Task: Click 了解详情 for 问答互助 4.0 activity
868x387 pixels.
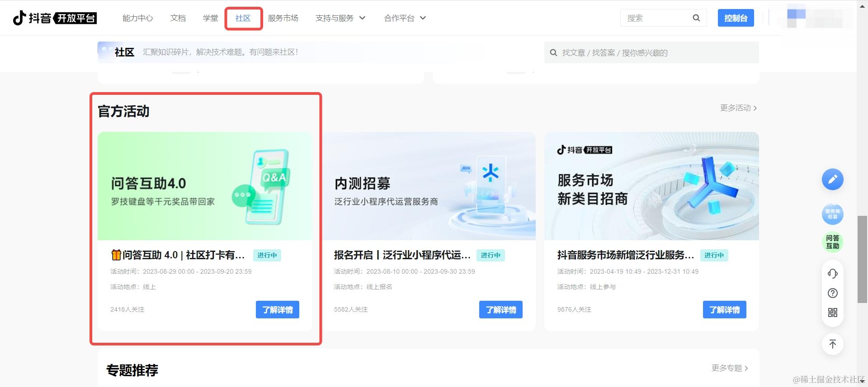Action: point(278,310)
